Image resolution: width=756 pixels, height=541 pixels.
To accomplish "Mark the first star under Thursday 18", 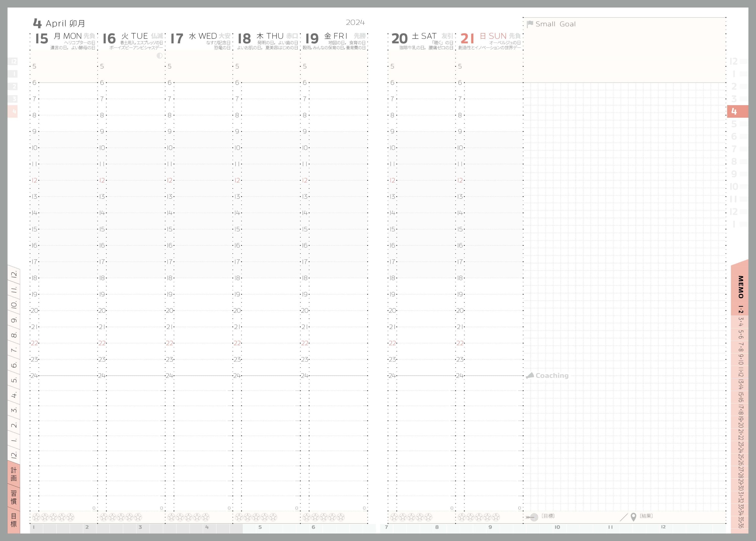I will [239, 517].
